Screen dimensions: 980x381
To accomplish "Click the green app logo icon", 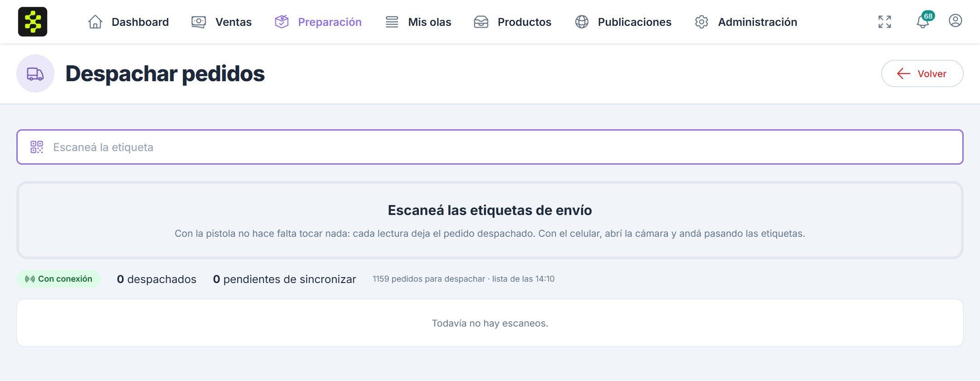I will tap(33, 22).
